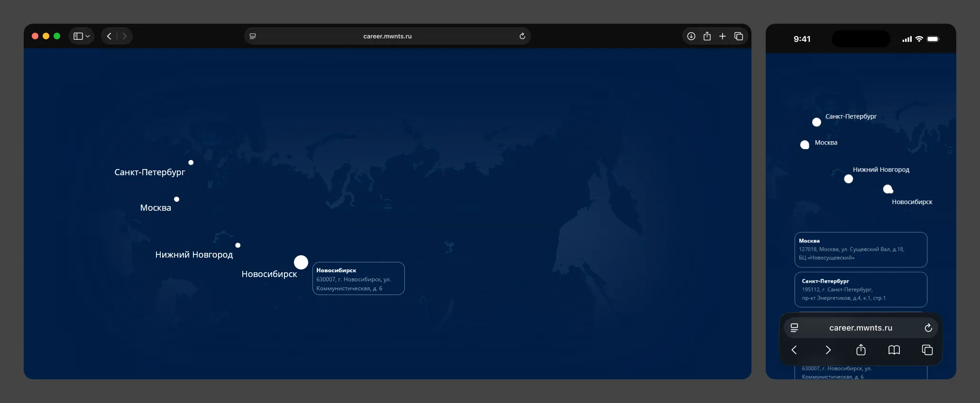Click the desktop browser forward arrow

[125, 36]
